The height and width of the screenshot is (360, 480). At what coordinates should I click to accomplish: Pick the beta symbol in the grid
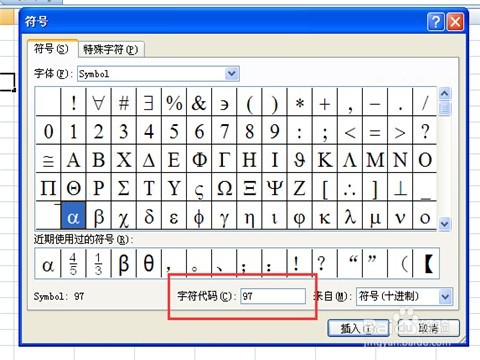pyautogui.click(x=99, y=215)
